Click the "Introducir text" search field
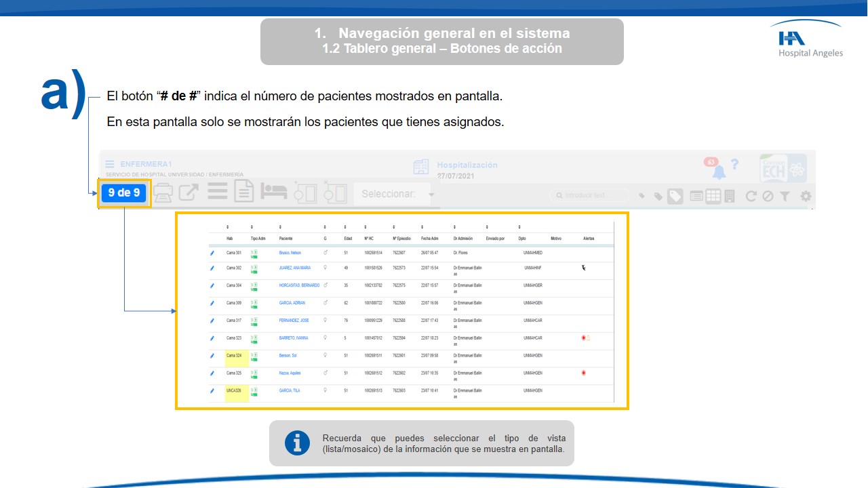Viewport: 868px width, 488px height. pyautogui.click(x=590, y=196)
